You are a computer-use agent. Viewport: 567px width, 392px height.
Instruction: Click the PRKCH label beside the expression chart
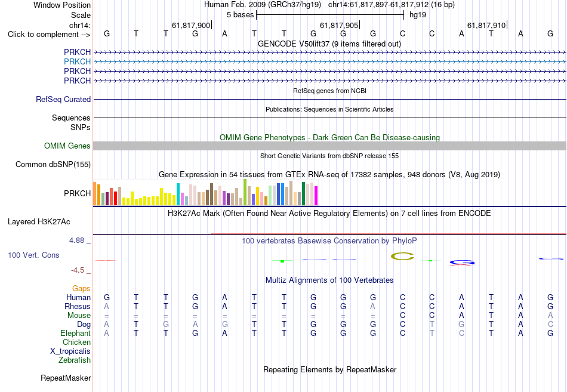77,194
